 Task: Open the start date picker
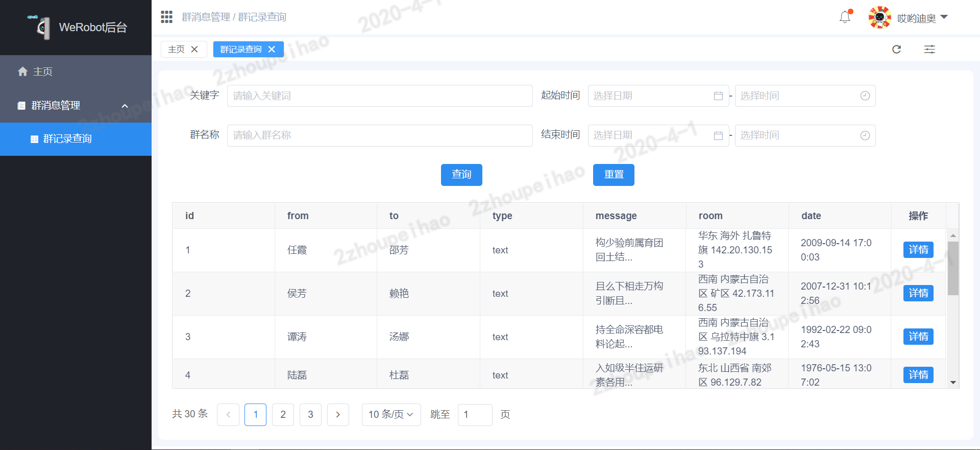(x=658, y=96)
